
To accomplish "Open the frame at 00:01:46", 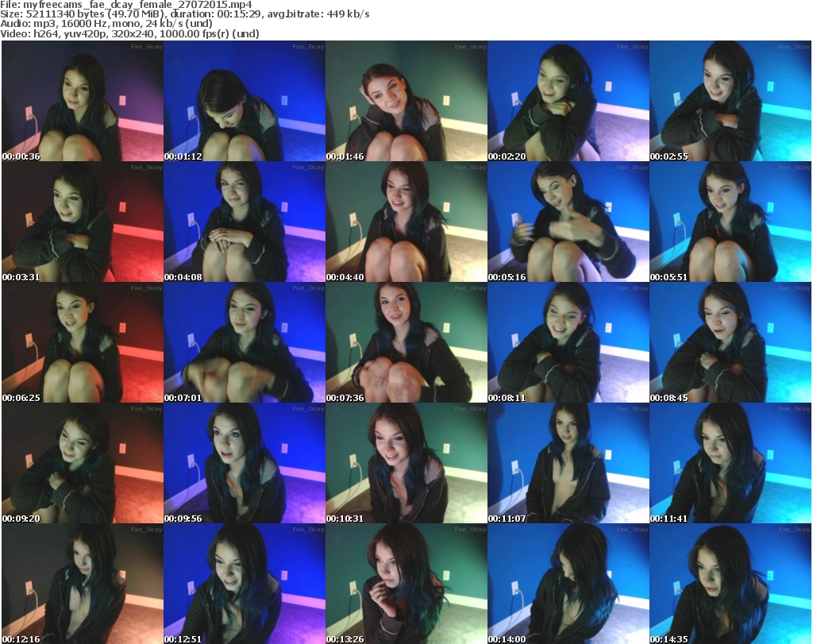I will 406,101.
